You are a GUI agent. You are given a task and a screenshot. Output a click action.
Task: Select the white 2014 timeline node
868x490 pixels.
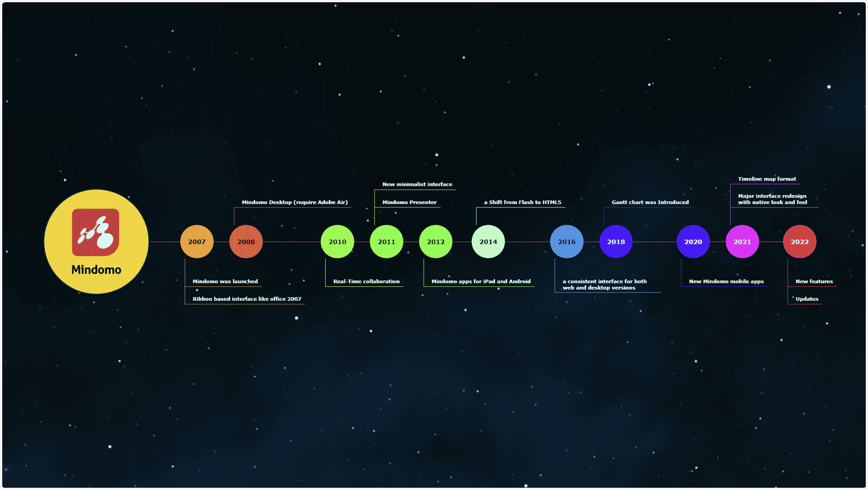point(488,242)
